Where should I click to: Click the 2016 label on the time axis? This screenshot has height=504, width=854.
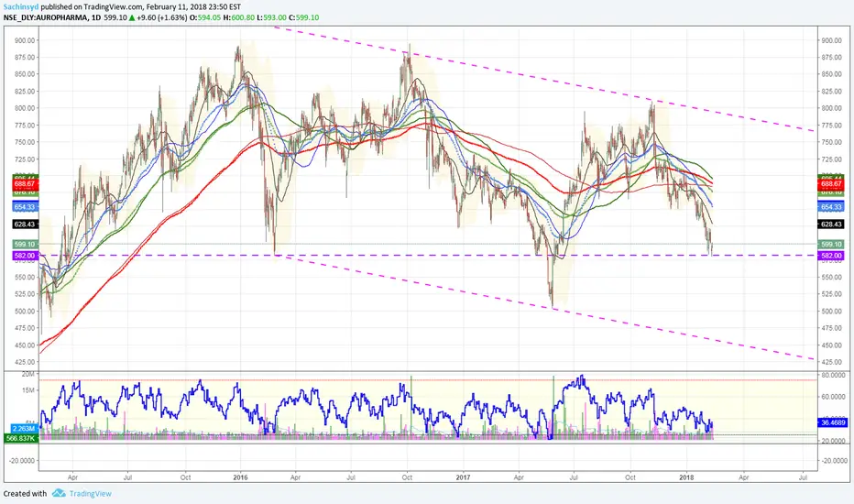pos(240,477)
